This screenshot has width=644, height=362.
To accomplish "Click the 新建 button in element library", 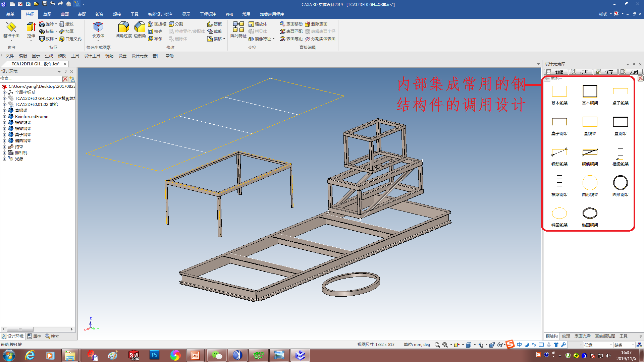I will click(556, 72).
